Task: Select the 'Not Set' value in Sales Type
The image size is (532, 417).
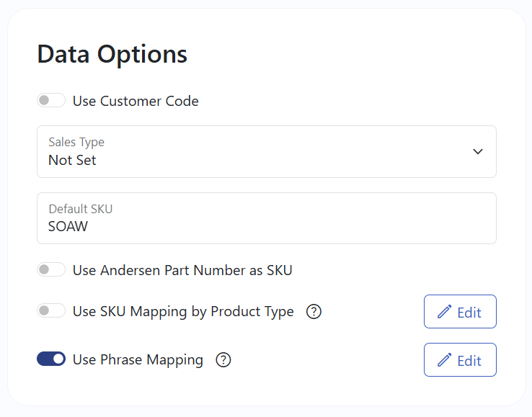Action: pyautogui.click(x=72, y=160)
